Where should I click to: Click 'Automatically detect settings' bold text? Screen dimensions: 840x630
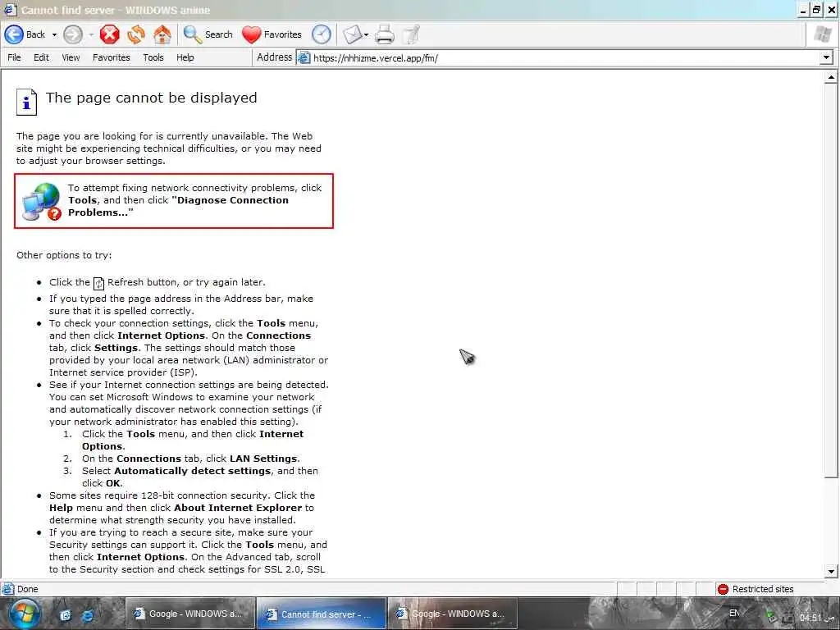[x=192, y=471]
